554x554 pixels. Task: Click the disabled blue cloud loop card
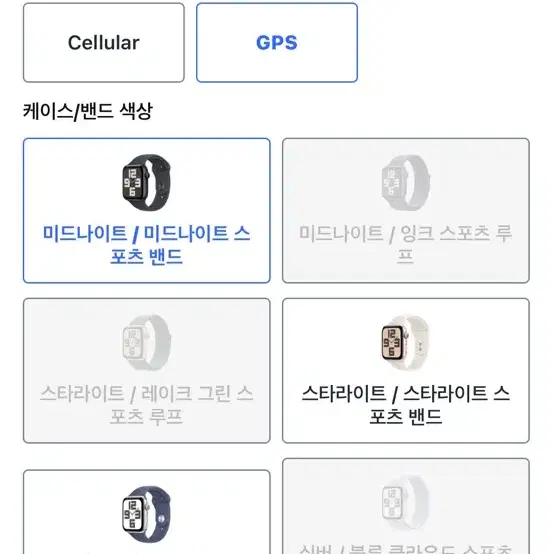click(406, 506)
